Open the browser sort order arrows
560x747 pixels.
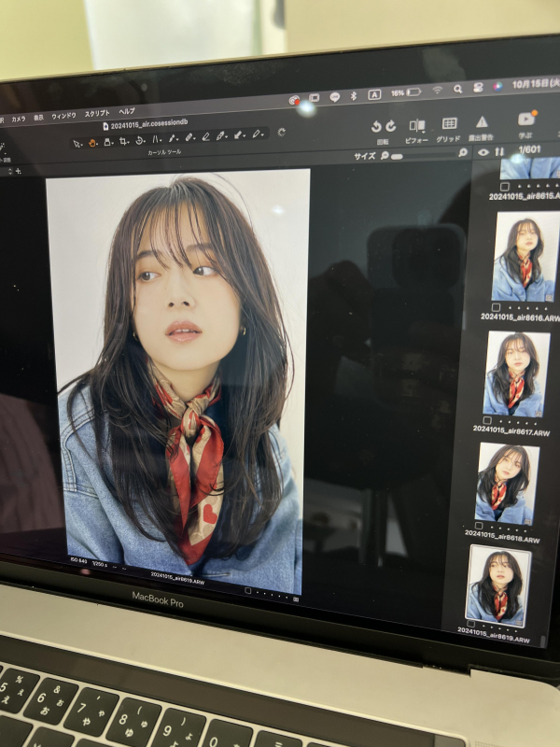tap(499, 151)
